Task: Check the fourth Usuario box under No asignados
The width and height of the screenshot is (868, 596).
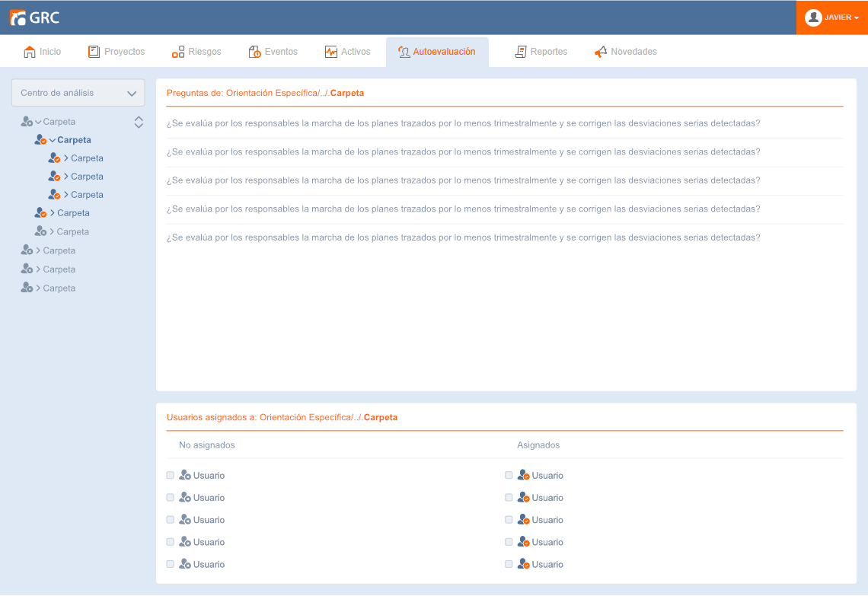Action: [171, 542]
